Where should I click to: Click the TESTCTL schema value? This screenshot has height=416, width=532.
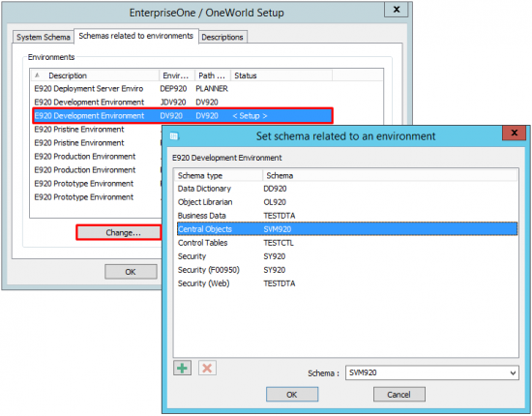tap(279, 243)
